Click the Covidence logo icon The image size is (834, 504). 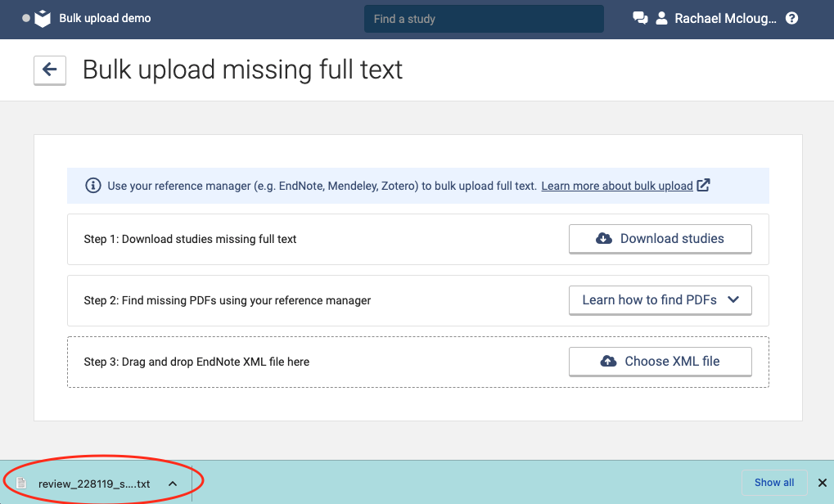click(43, 19)
